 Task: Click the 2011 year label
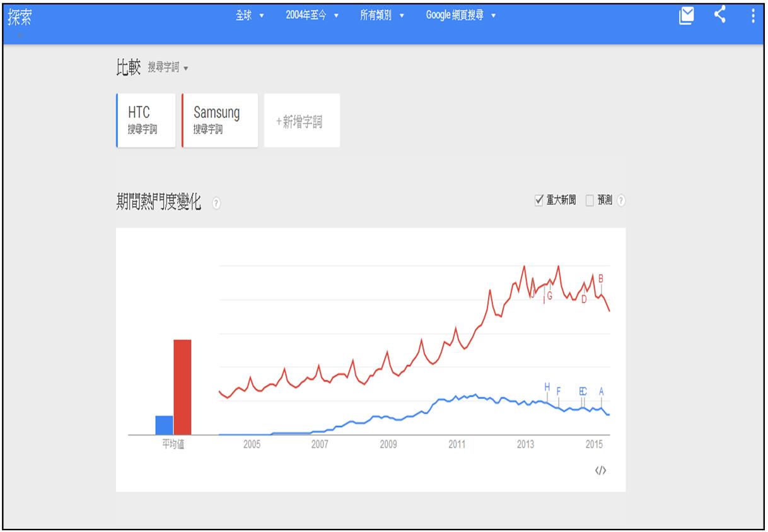pyautogui.click(x=457, y=445)
